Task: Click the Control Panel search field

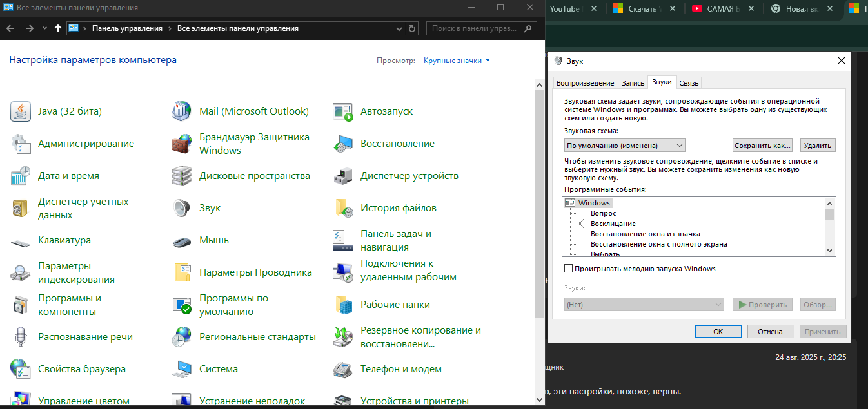Action: point(477,28)
